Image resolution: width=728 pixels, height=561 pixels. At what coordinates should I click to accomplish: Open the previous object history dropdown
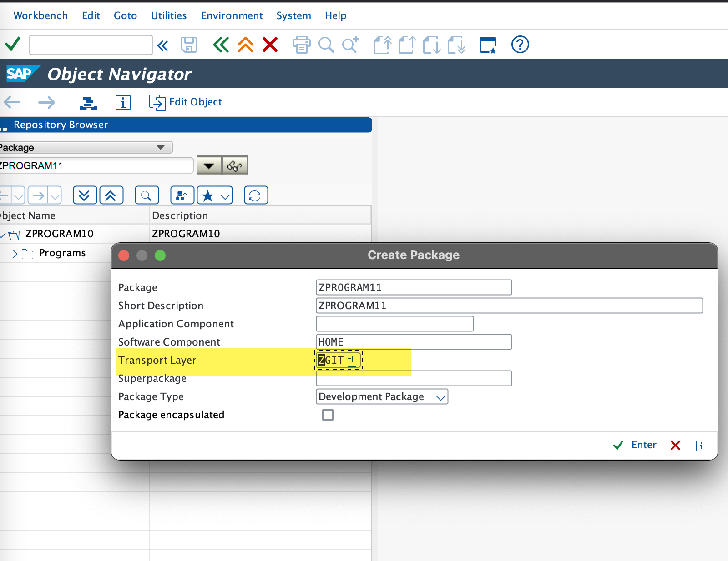point(18,195)
